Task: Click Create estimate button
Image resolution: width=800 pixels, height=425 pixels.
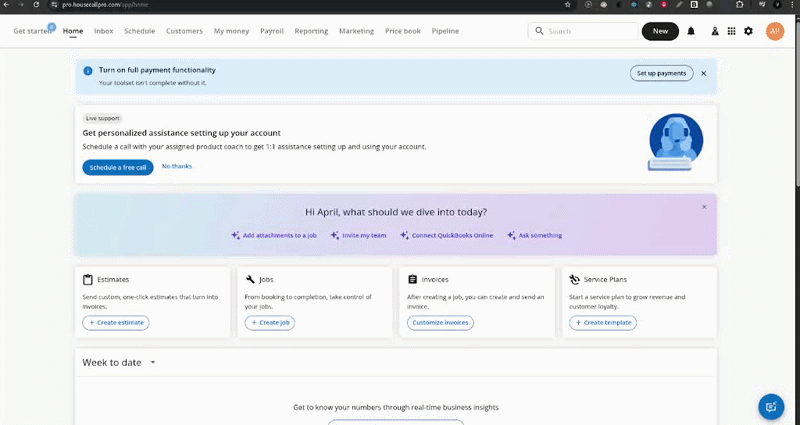Action: point(116,322)
